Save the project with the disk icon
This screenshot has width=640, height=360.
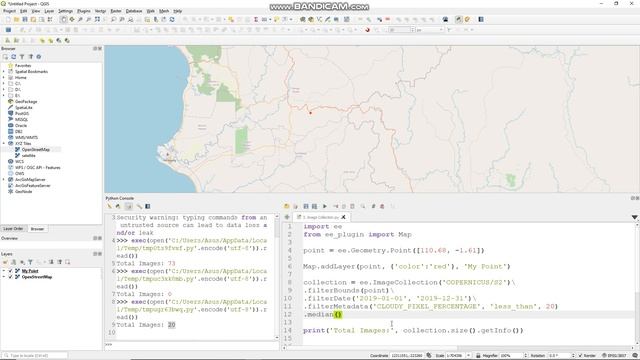point(25,20)
